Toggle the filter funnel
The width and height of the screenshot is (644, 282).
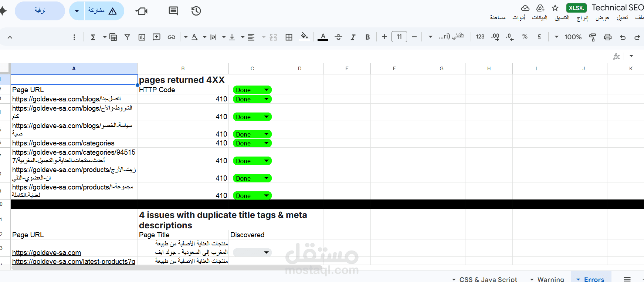pyautogui.click(x=127, y=37)
